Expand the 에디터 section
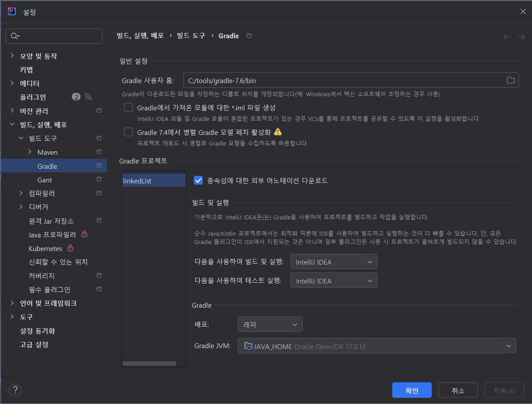Screen dimensions: 532x404 point(12,83)
